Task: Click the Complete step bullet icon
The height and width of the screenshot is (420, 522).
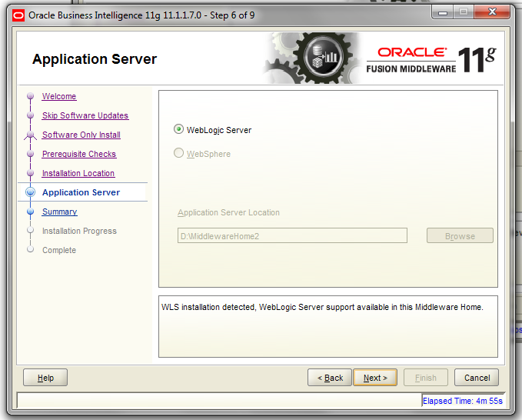Action: click(x=30, y=249)
